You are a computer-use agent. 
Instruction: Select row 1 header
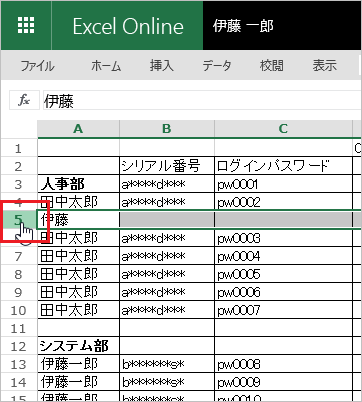coord(19,148)
